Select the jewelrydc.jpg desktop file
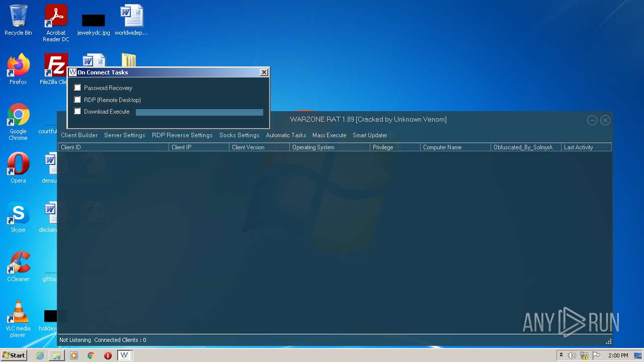Image resolution: width=644 pixels, height=362 pixels. tap(94, 23)
